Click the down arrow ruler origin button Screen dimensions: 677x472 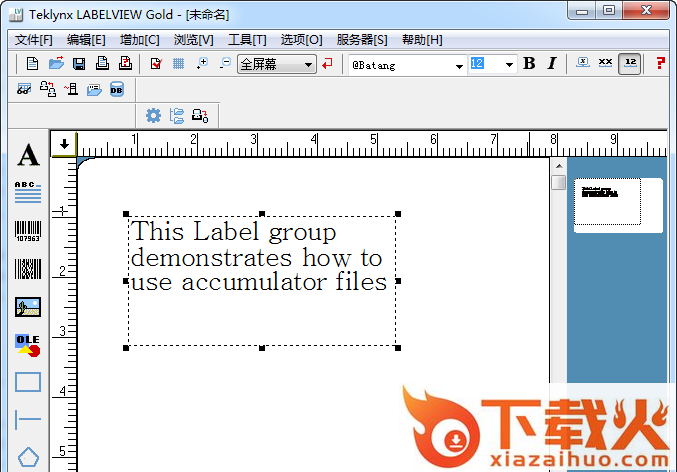[64, 144]
